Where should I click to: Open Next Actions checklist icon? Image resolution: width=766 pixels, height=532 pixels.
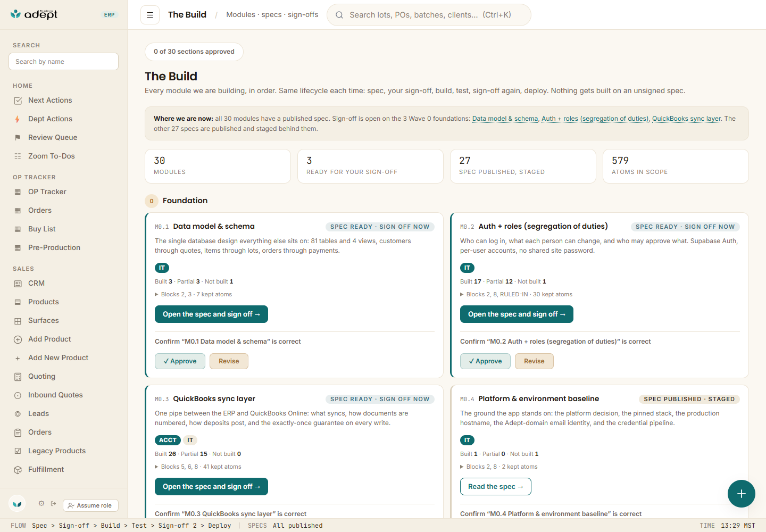coord(18,101)
